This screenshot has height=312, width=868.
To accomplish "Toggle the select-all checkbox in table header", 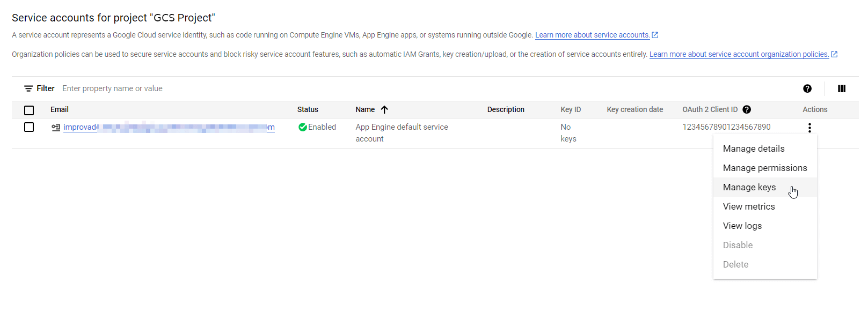I will click(x=29, y=110).
